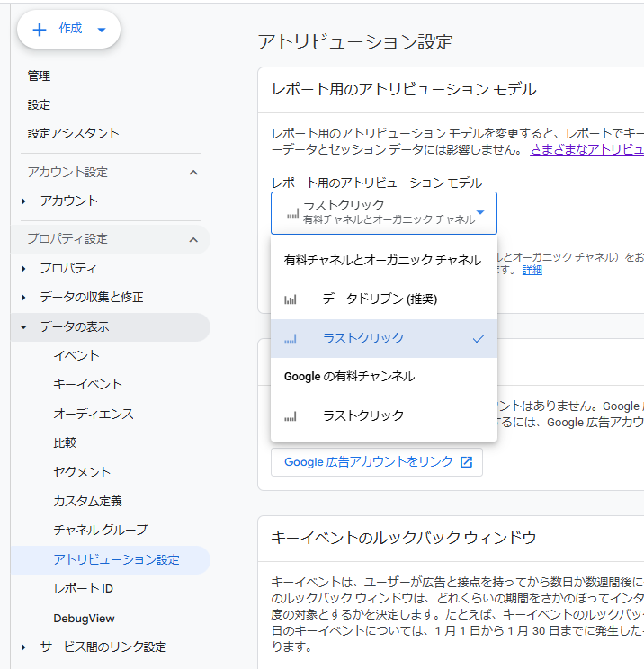Screen dimensions: 644x669
Task: Open the 詳細 link
Action: (x=532, y=270)
